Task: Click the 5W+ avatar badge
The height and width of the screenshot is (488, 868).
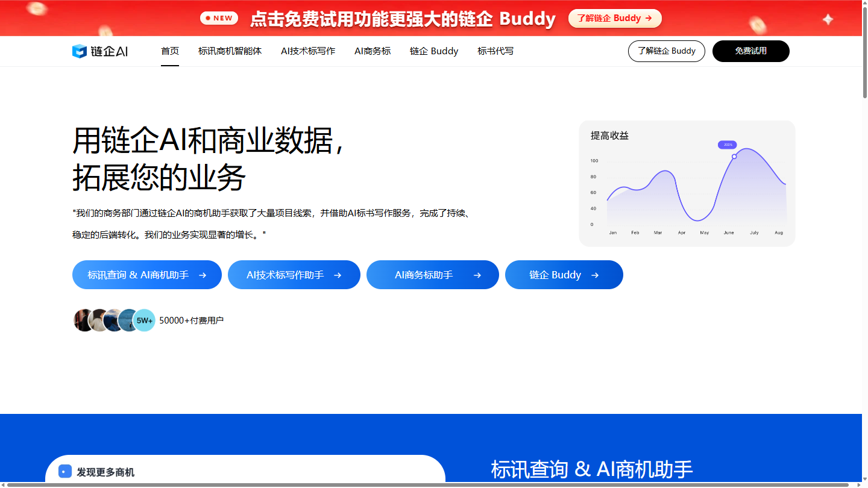Action: click(x=144, y=321)
